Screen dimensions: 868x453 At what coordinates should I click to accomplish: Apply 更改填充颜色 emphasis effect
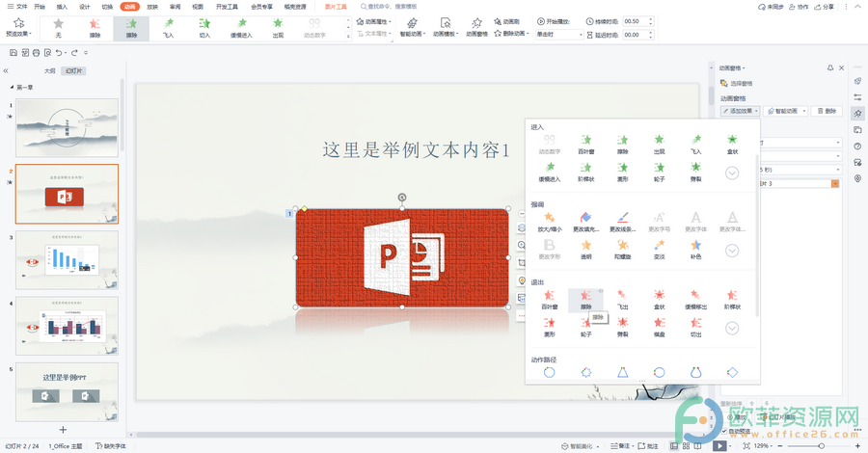[585, 222]
